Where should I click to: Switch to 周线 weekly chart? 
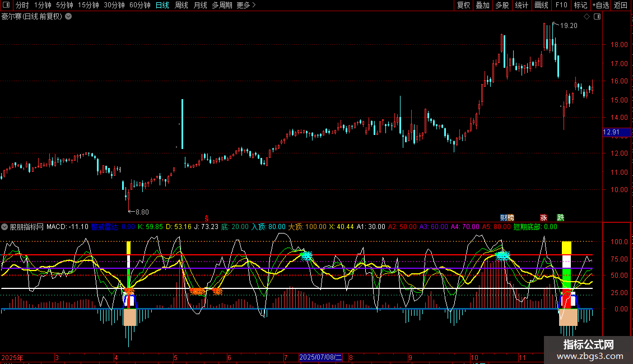tap(181, 5)
